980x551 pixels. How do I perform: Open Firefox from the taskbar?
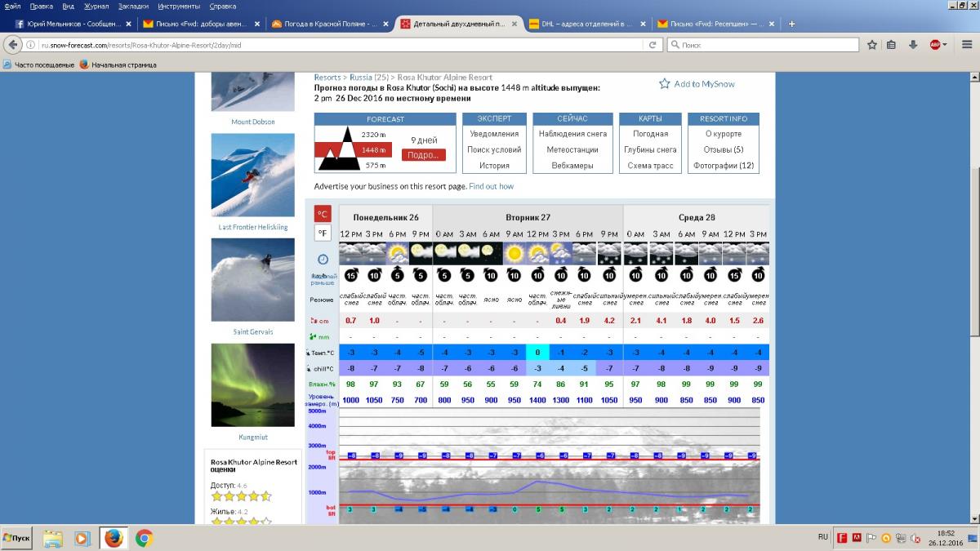click(x=114, y=538)
